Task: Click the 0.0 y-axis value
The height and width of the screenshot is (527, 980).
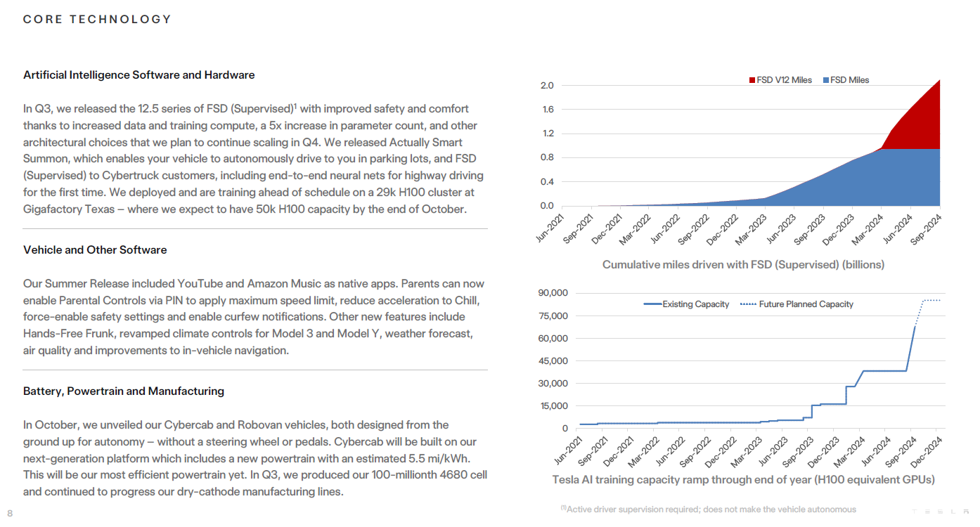Action: pos(548,206)
